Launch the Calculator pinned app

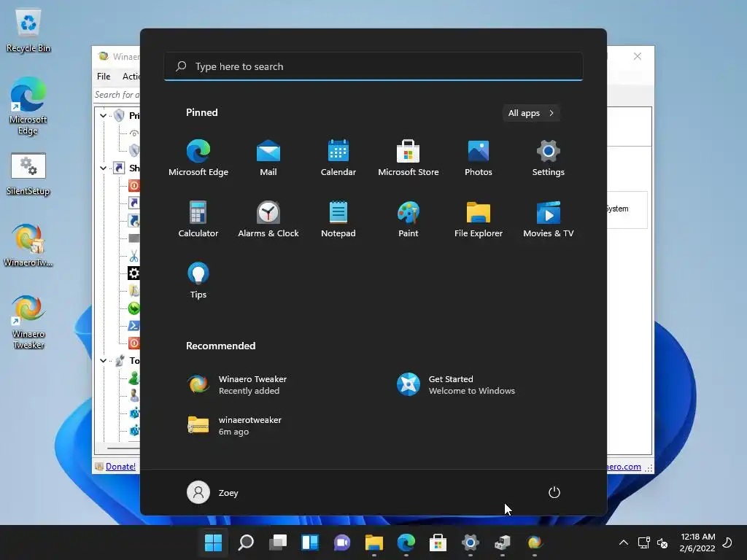coord(198,219)
